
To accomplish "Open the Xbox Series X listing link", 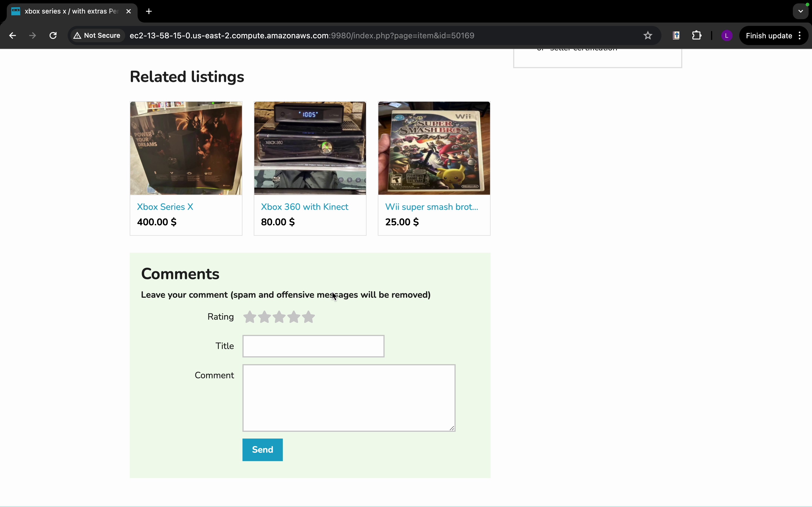I will tap(165, 207).
